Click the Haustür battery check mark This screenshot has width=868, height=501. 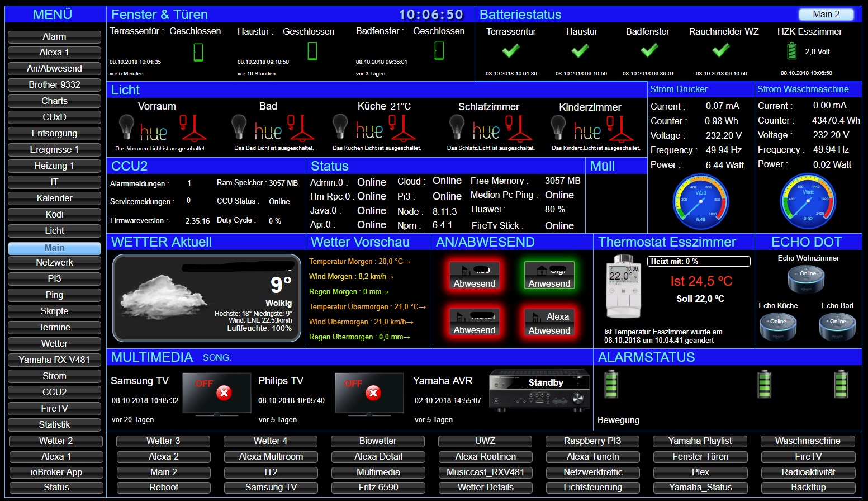(580, 51)
